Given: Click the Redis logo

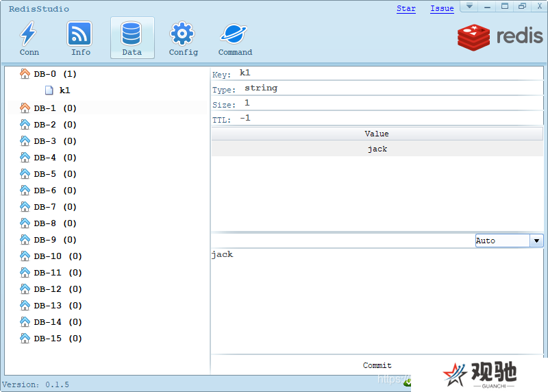Looking at the screenshot, I should point(500,37).
